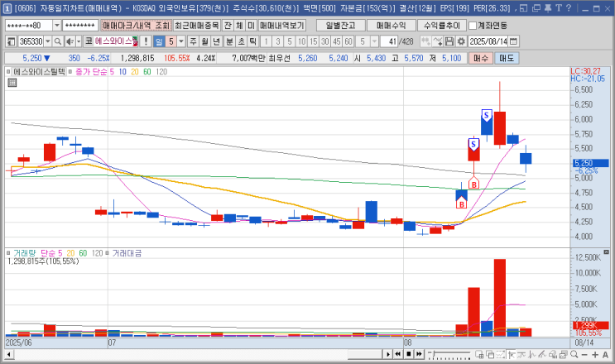Open the 수익률추이 tab button
This screenshot has height=364, width=615.
pos(442,26)
